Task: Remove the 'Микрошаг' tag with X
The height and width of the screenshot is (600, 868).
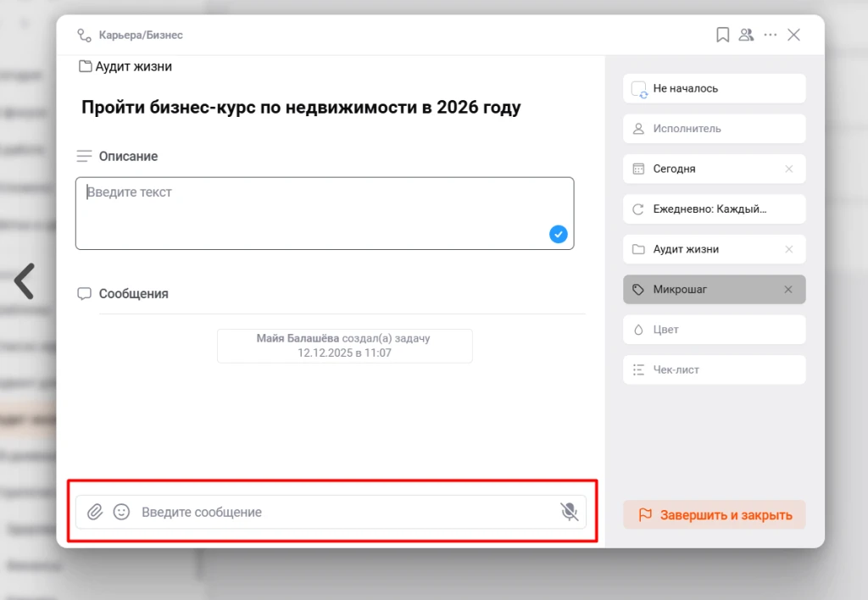Action: [788, 290]
